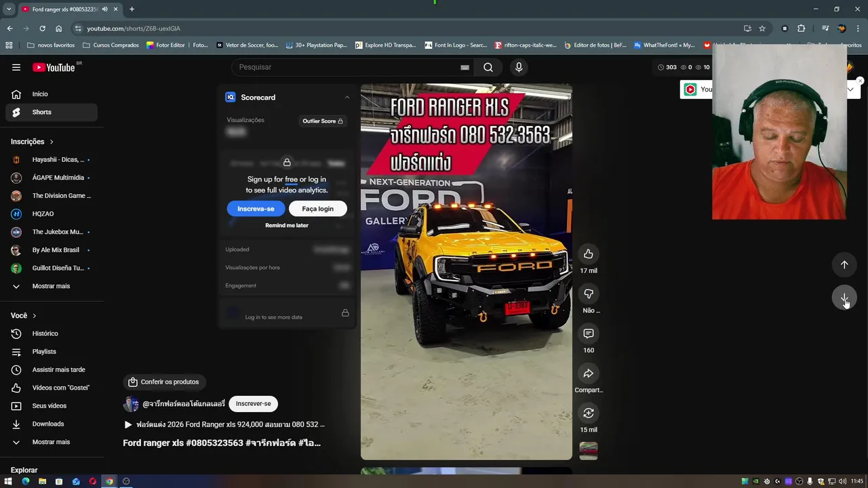Open Chrome extensions puzzle icon
The width and height of the screenshot is (868, 488).
801,28
